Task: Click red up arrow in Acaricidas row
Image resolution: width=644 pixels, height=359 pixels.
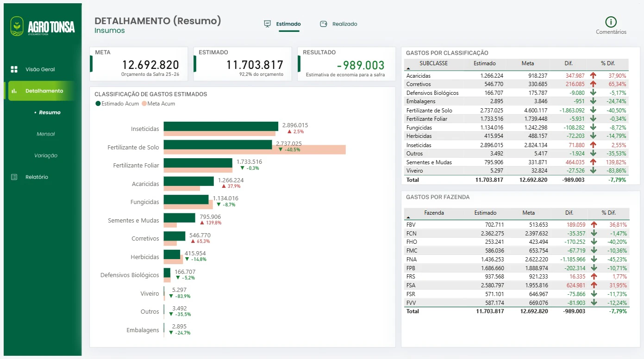Action: (x=593, y=75)
